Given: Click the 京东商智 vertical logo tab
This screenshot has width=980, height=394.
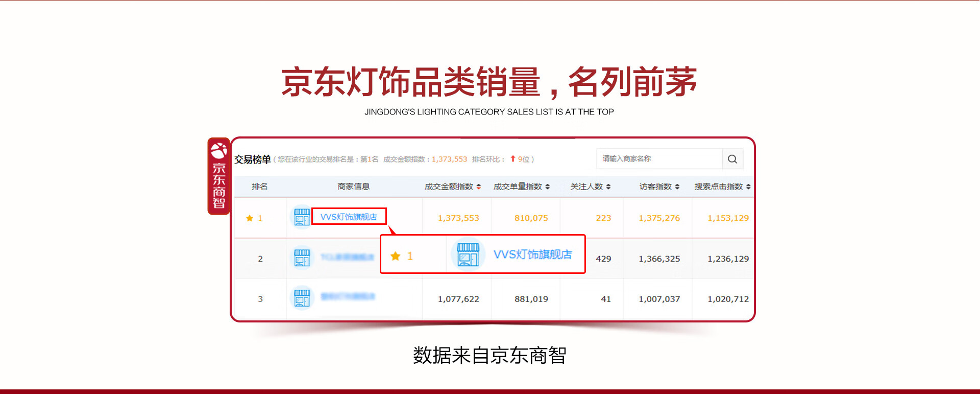Looking at the screenshot, I should [x=219, y=176].
